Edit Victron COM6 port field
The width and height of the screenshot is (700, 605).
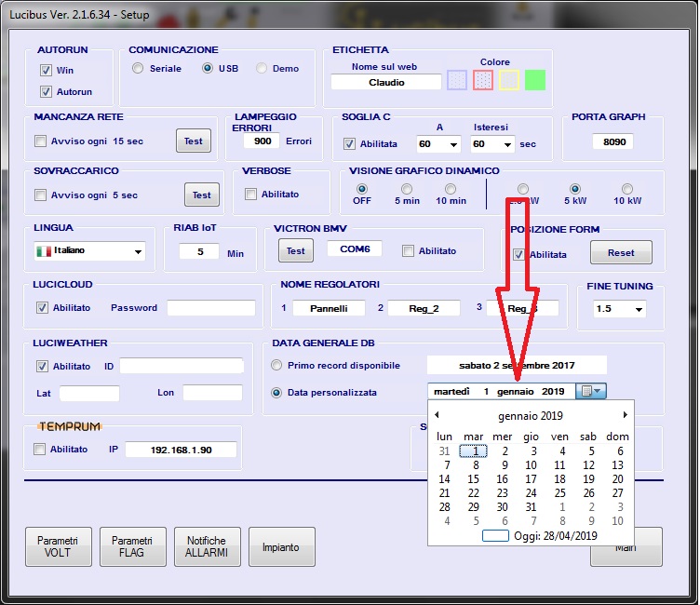coord(355,249)
